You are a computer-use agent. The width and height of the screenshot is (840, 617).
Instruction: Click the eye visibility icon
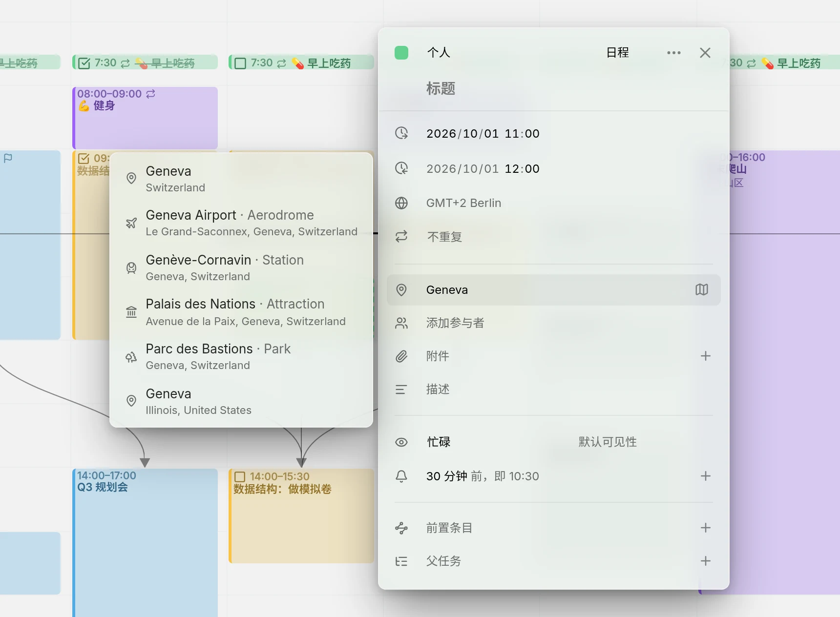401,442
